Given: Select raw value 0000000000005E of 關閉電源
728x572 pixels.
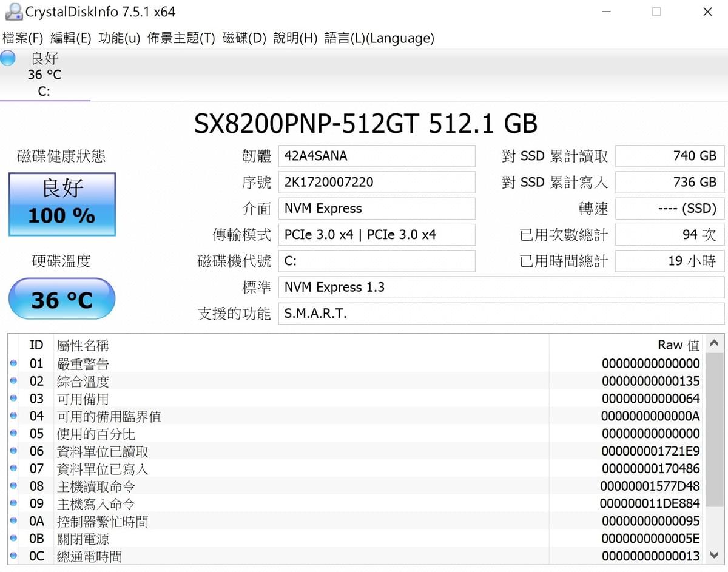Looking at the screenshot, I should point(651,539).
